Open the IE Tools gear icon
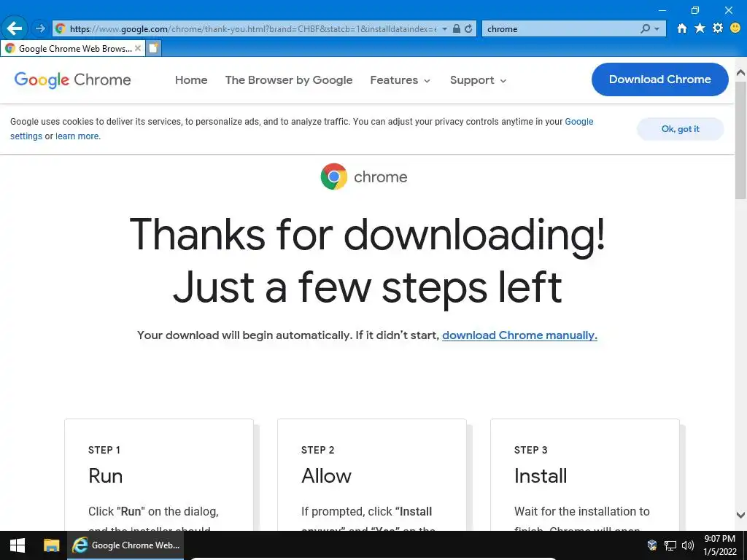The height and width of the screenshot is (560, 747). coord(718,28)
